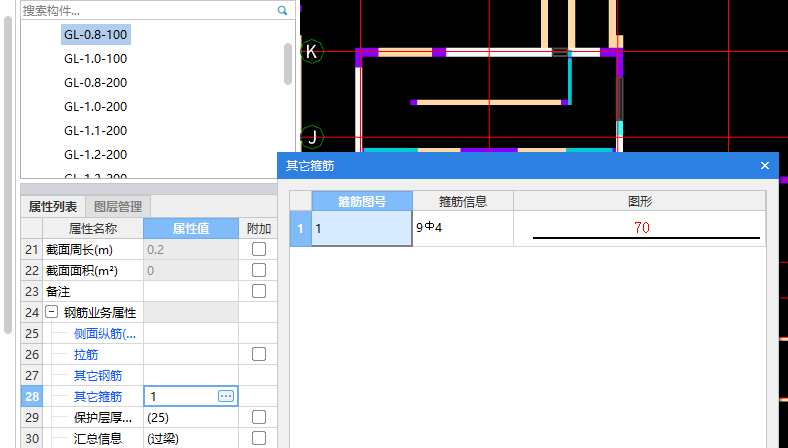788x448 pixels.
Task: Click the 箍筋图号 column header
Action: pyautogui.click(x=362, y=202)
